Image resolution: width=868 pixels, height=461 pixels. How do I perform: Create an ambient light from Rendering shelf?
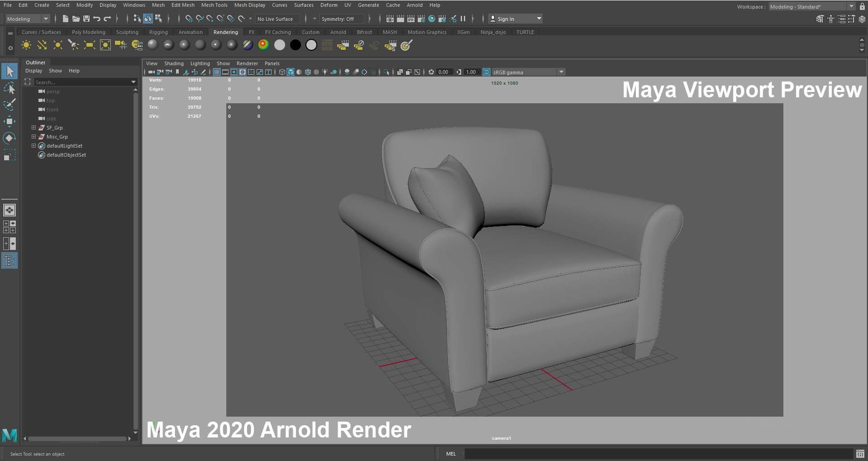[x=26, y=45]
